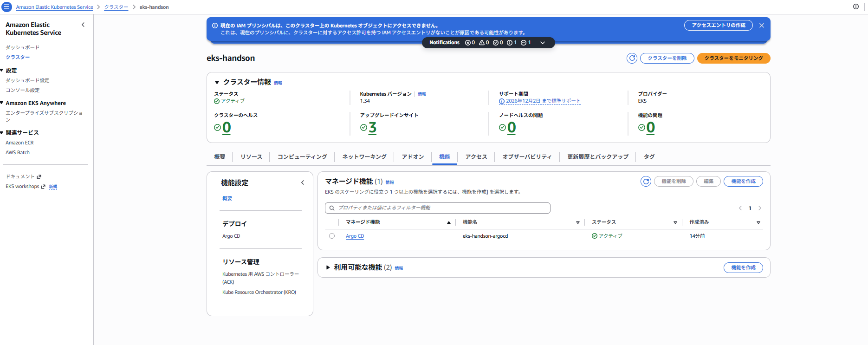Open ダッシュボード設定 in side navigation
This screenshot has height=345, width=868.
tap(27, 80)
